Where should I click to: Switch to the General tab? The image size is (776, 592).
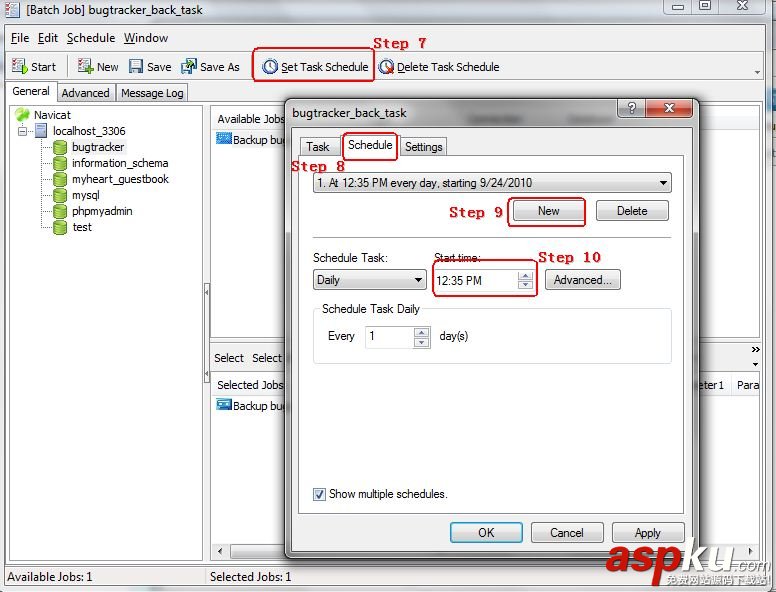(x=31, y=92)
